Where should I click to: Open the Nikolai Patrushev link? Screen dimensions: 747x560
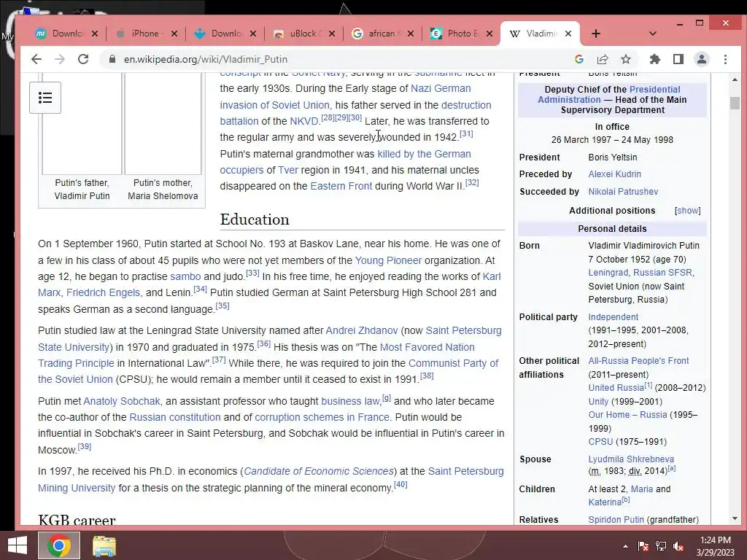tap(623, 192)
